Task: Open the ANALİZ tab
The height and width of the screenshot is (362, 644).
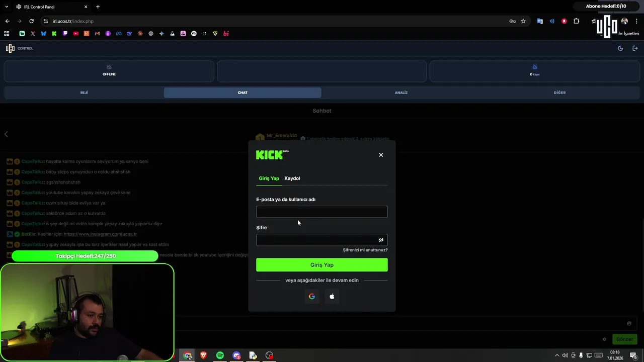Action: pyautogui.click(x=401, y=93)
